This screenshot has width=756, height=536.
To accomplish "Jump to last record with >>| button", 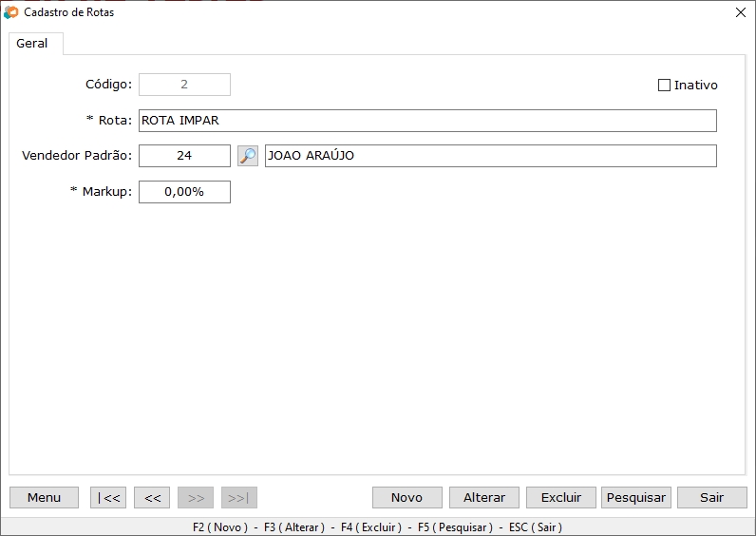I will click(239, 497).
